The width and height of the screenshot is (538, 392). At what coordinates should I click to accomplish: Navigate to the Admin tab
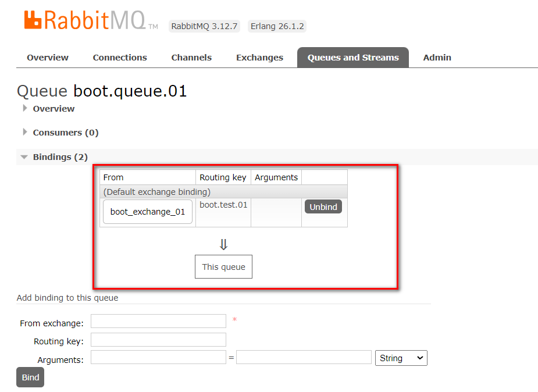pos(437,58)
